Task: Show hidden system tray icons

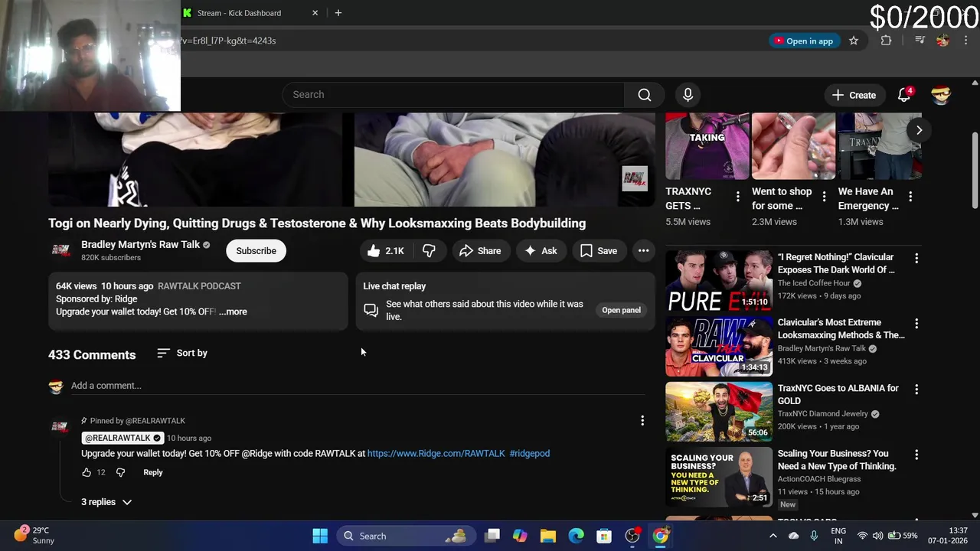Action: pos(773,536)
